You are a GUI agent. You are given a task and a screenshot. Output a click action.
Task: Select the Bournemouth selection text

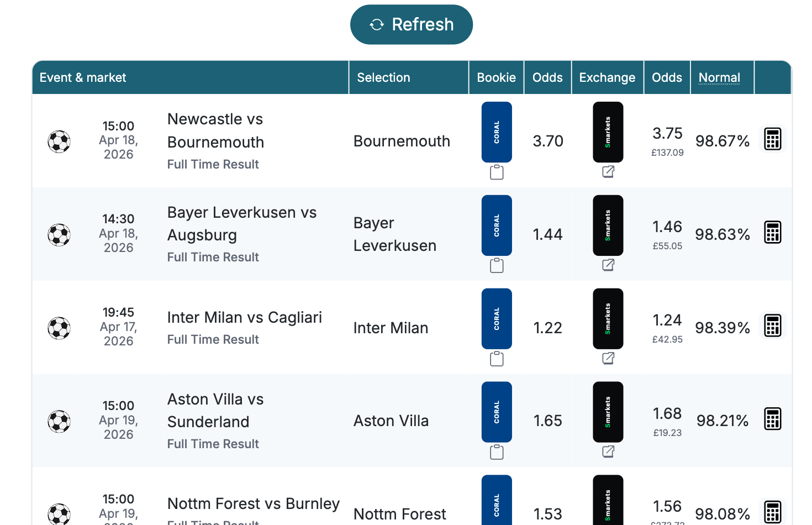[402, 141]
